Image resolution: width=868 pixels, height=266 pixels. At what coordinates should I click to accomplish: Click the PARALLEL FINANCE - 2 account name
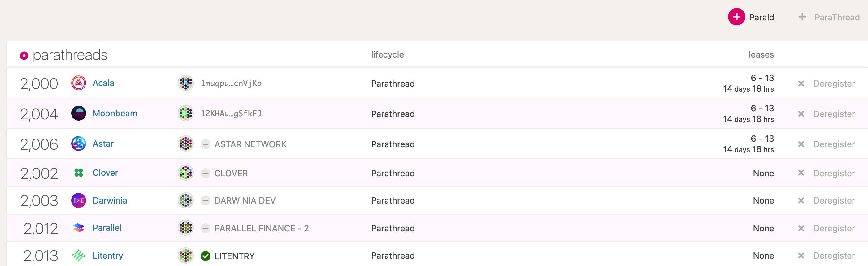coord(262,228)
